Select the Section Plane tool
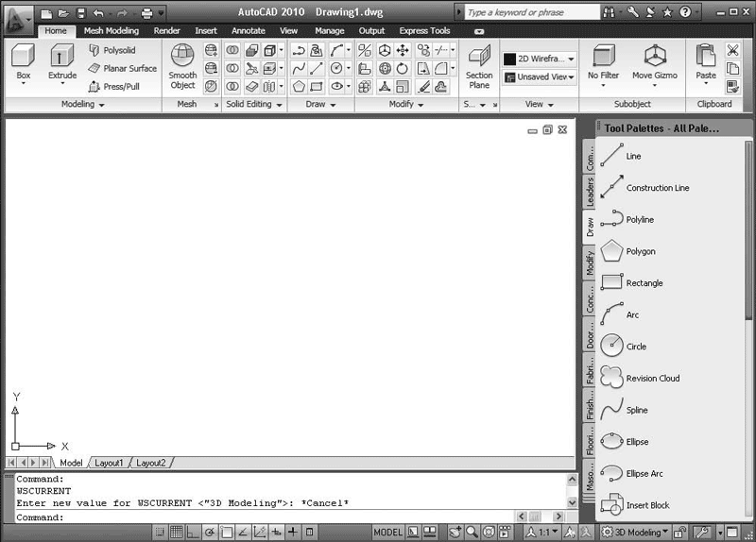The image size is (756, 542). point(479,66)
